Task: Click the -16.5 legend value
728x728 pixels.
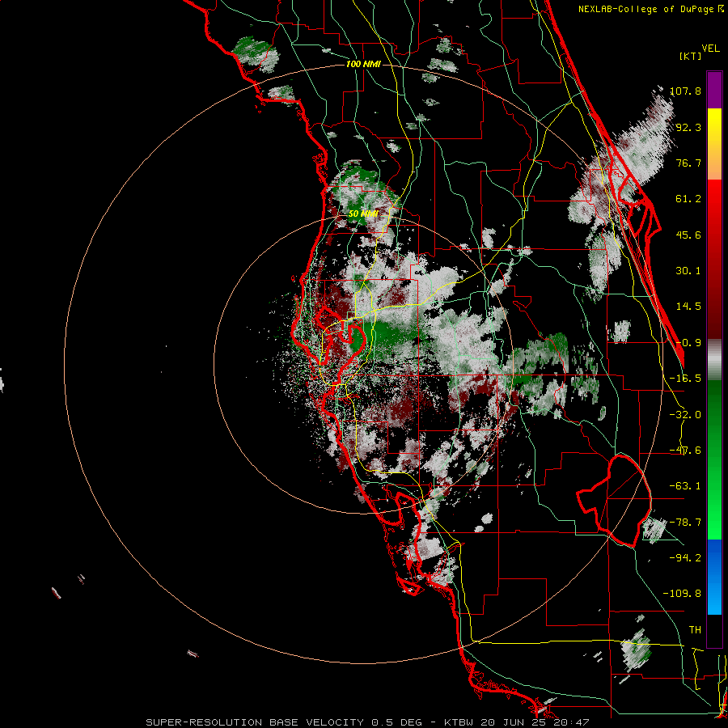Action: (685, 379)
